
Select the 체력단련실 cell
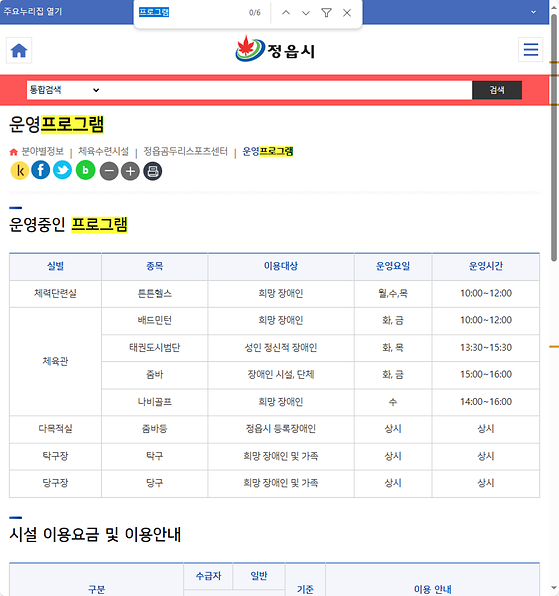(55, 294)
